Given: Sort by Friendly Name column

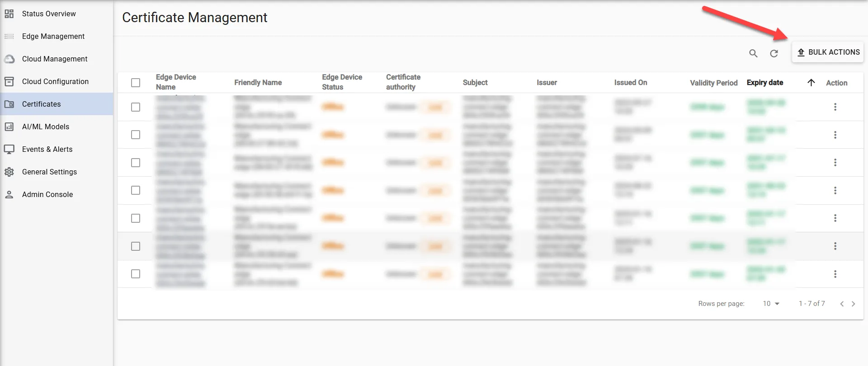Looking at the screenshot, I should point(258,83).
